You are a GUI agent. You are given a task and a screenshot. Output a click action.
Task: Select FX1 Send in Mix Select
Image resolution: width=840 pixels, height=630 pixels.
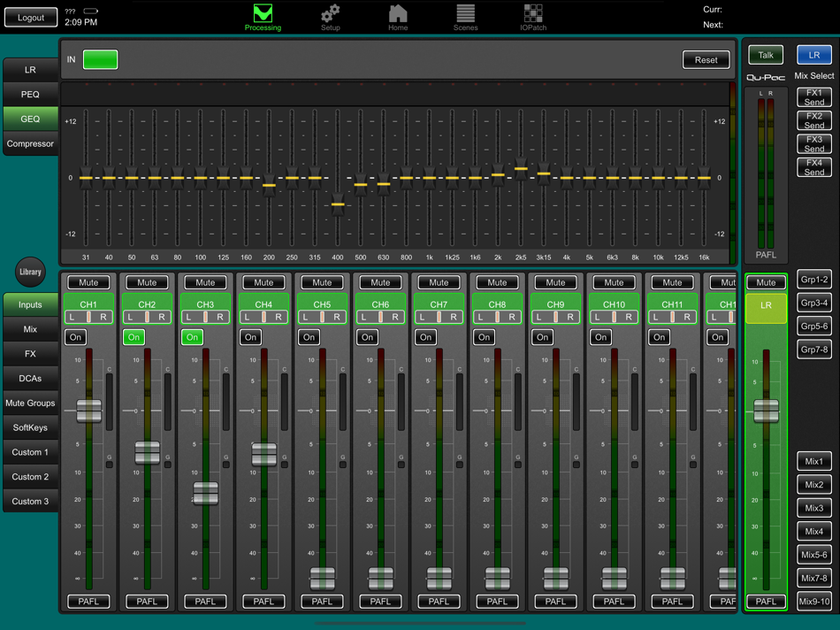coord(813,96)
